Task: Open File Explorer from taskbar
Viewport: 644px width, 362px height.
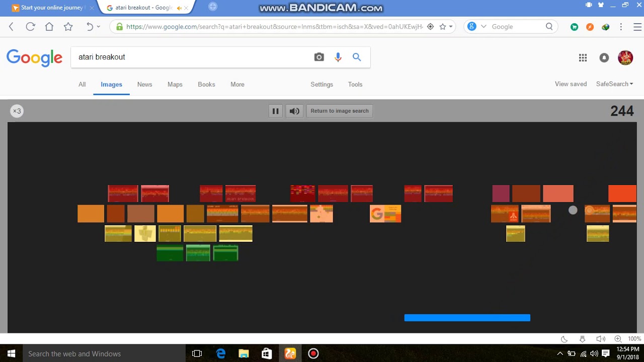Action: pyautogui.click(x=244, y=353)
